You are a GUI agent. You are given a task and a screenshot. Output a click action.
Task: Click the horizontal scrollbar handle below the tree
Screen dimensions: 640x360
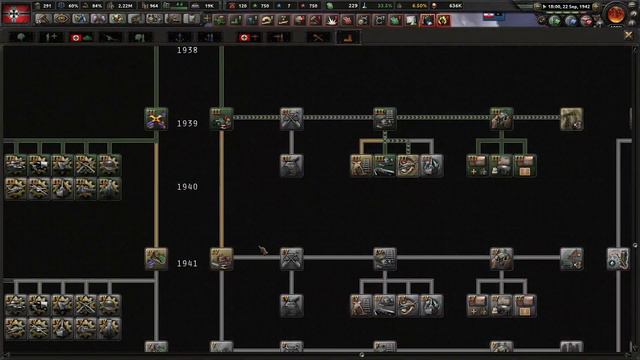[x=362, y=355]
